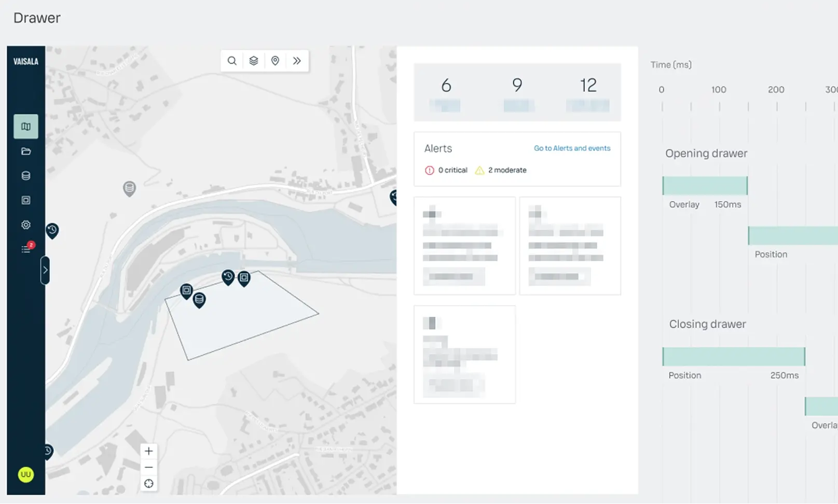The height and width of the screenshot is (504, 838).
Task: Expand the map toolbar double-chevron
Action: coord(297,61)
